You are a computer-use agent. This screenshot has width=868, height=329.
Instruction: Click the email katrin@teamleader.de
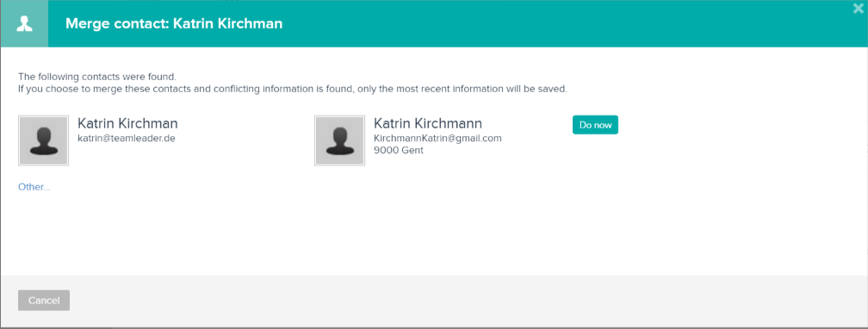(127, 138)
